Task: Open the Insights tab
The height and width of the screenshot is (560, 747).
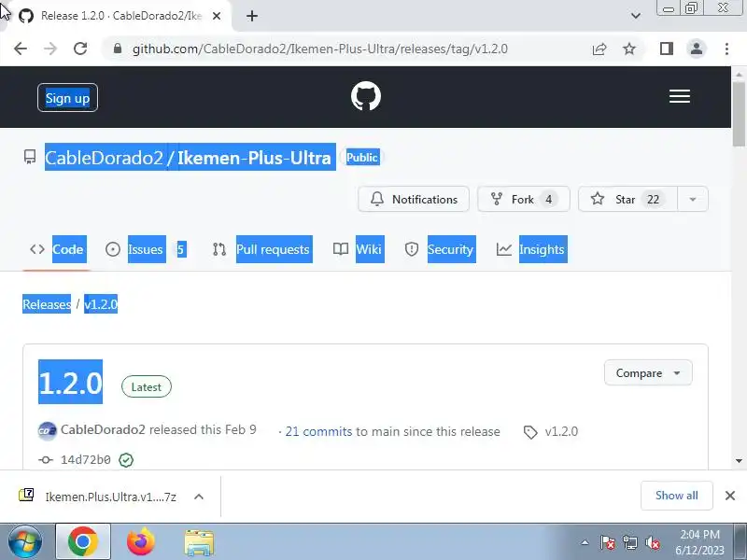Action: (x=531, y=249)
